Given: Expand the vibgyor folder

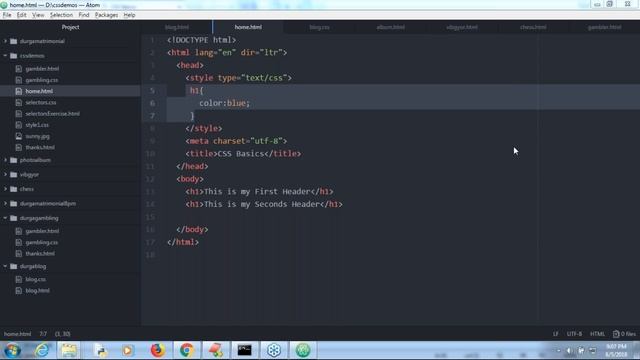Looking at the screenshot, I should [x=6, y=174].
